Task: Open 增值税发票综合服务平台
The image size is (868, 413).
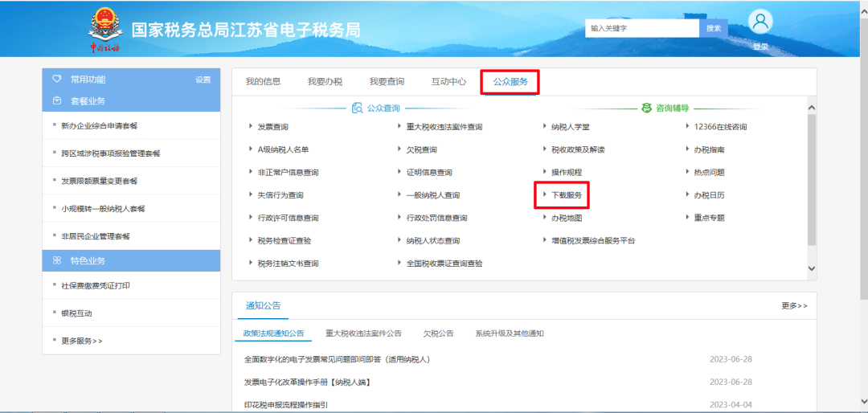Action: pos(593,241)
